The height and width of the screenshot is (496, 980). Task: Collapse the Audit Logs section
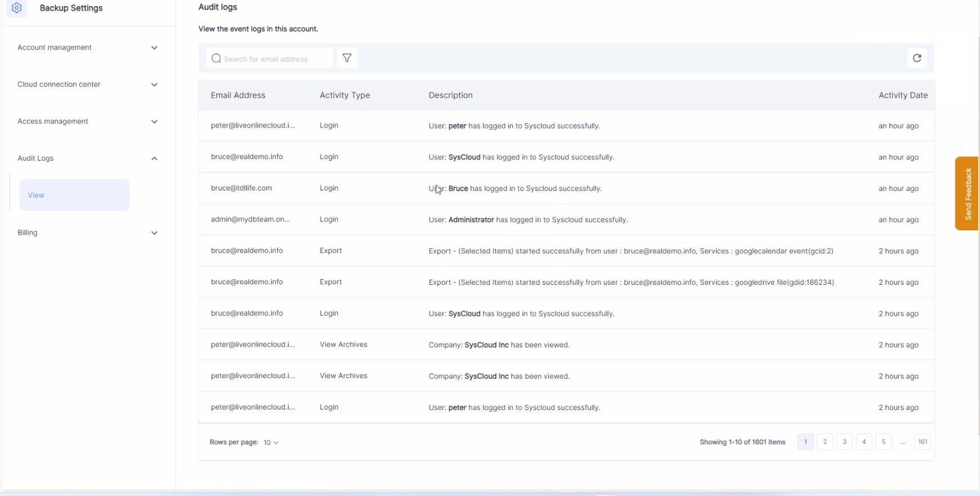tap(154, 158)
